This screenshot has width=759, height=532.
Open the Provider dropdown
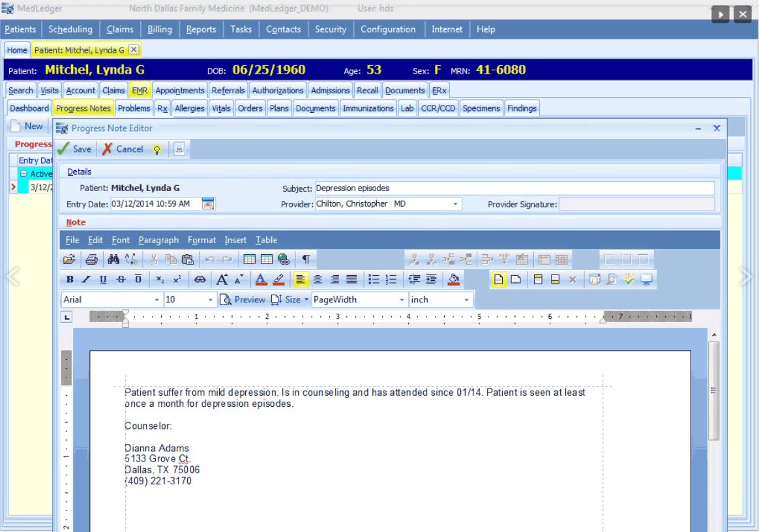[455, 204]
